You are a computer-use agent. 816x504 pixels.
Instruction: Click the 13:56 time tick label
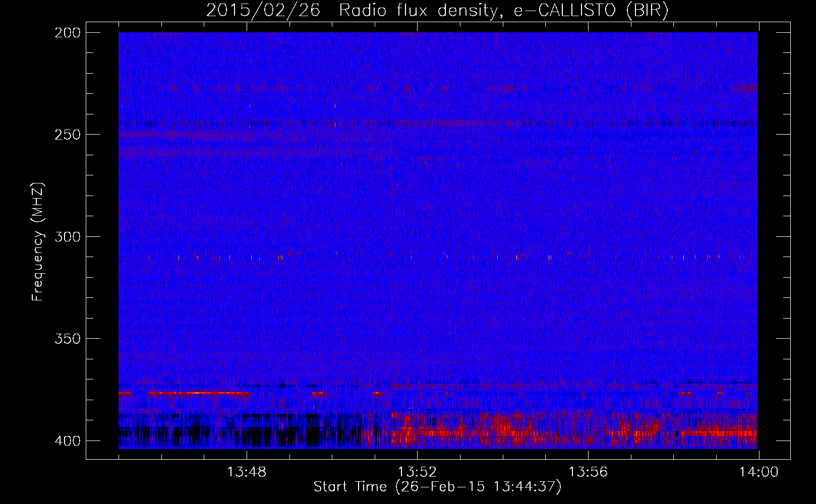[x=588, y=472]
